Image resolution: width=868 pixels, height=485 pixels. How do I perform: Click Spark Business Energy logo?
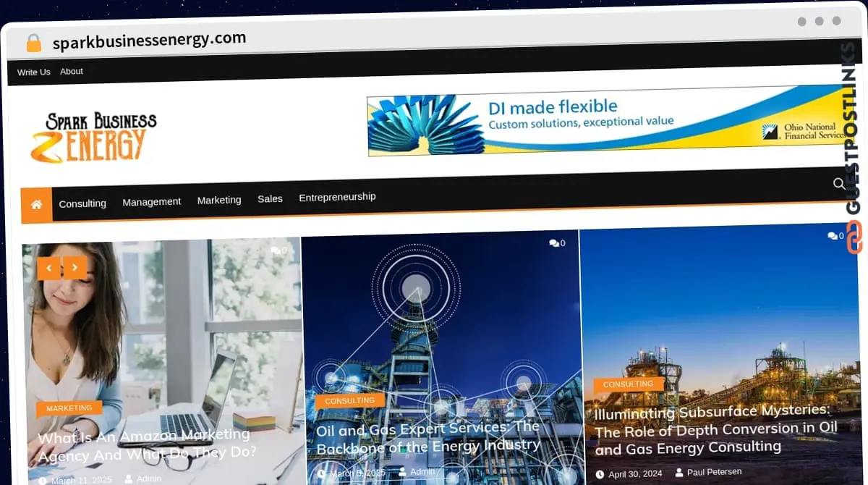tap(93, 138)
